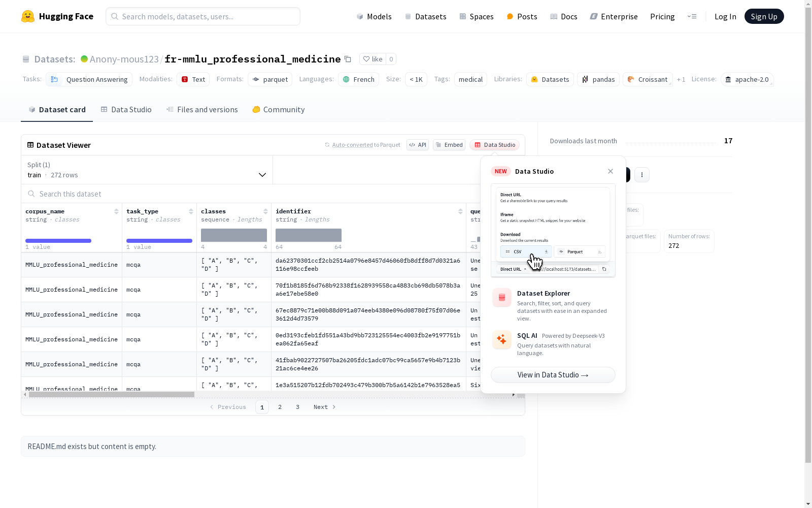Click Next page in pagination
The image size is (812, 508).
(325, 407)
